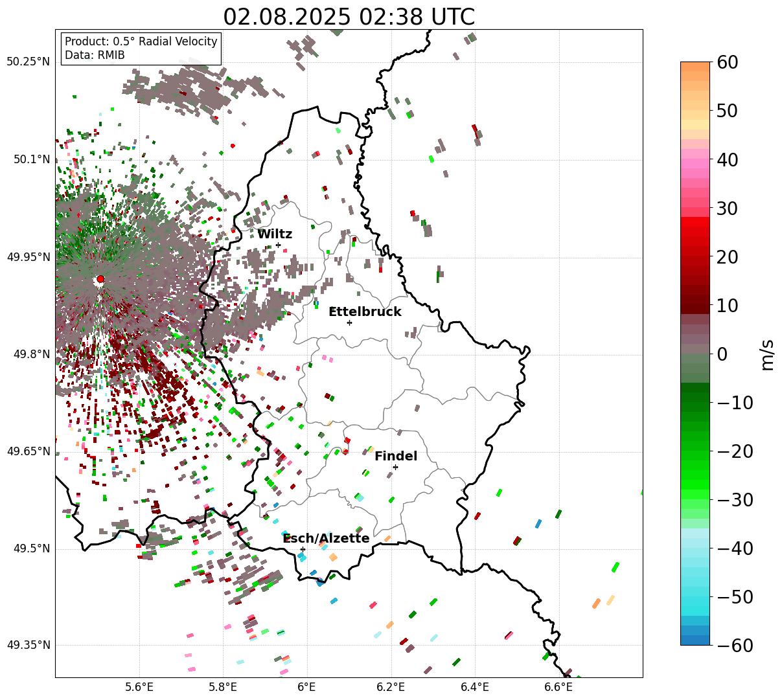
Task: Click the colorbar tick label 60
Action: point(728,62)
